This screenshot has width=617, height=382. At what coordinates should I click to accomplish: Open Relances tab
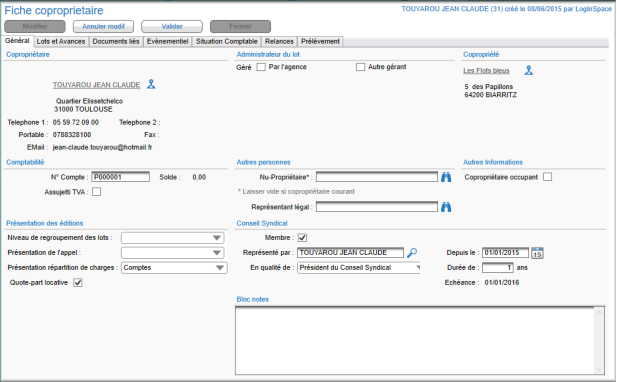279,41
